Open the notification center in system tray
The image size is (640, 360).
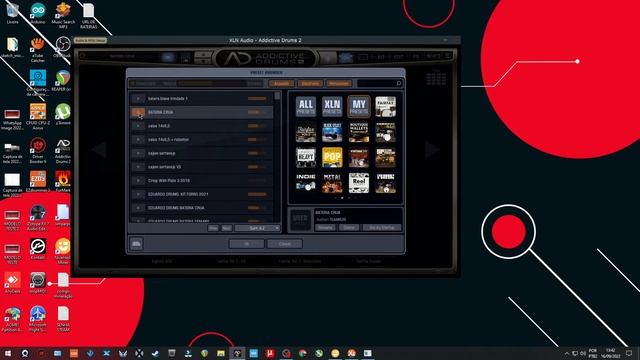click(629, 353)
